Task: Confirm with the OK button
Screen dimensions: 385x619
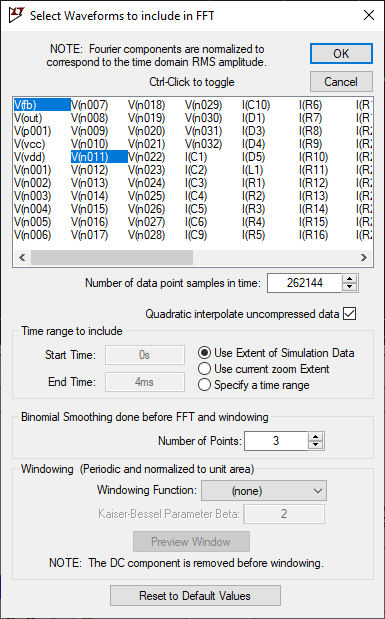Action: (341, 53)
